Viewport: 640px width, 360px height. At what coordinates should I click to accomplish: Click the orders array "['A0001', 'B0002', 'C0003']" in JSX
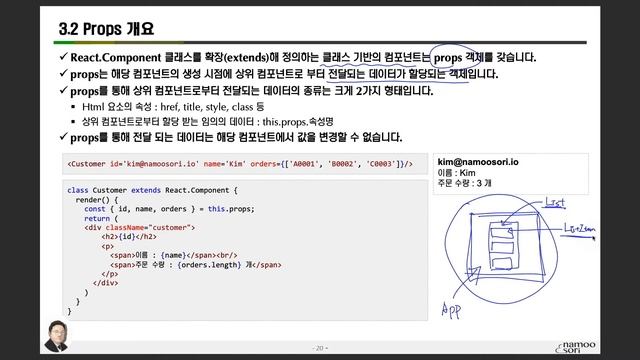pos(342,164)
